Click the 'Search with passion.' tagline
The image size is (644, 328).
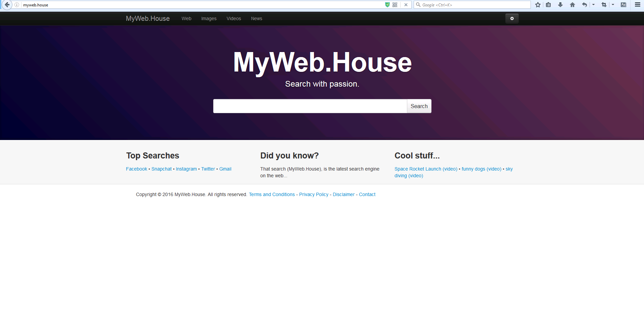(322, 84)
